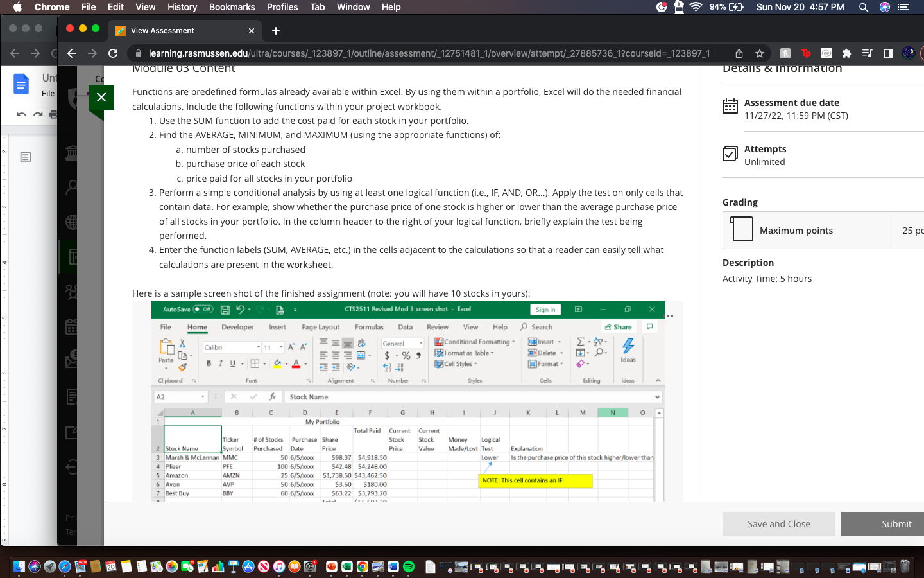Image resolution: width=924 pixels, height=578 pixels.
Task: Open Finder from the Dock
Action: pos(19,566)
